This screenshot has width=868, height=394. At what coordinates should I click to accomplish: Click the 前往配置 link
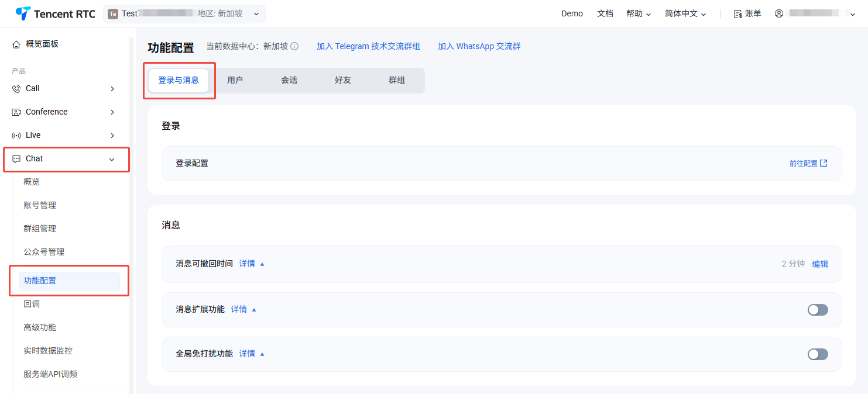[803, 164]
